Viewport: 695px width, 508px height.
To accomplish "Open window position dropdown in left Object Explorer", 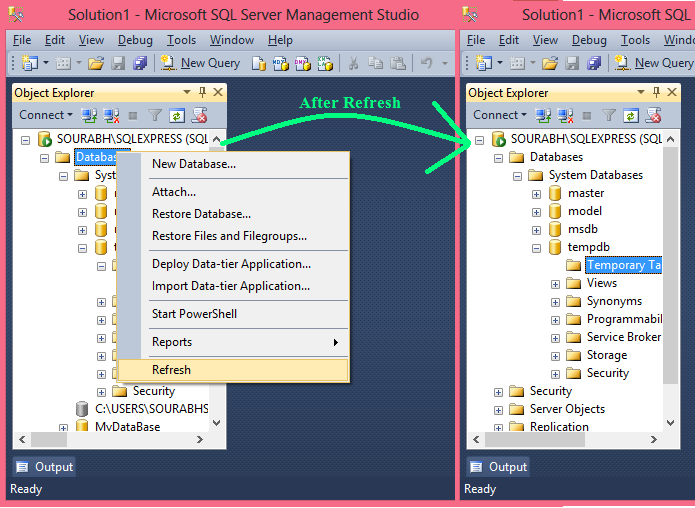I will point(187,92).
